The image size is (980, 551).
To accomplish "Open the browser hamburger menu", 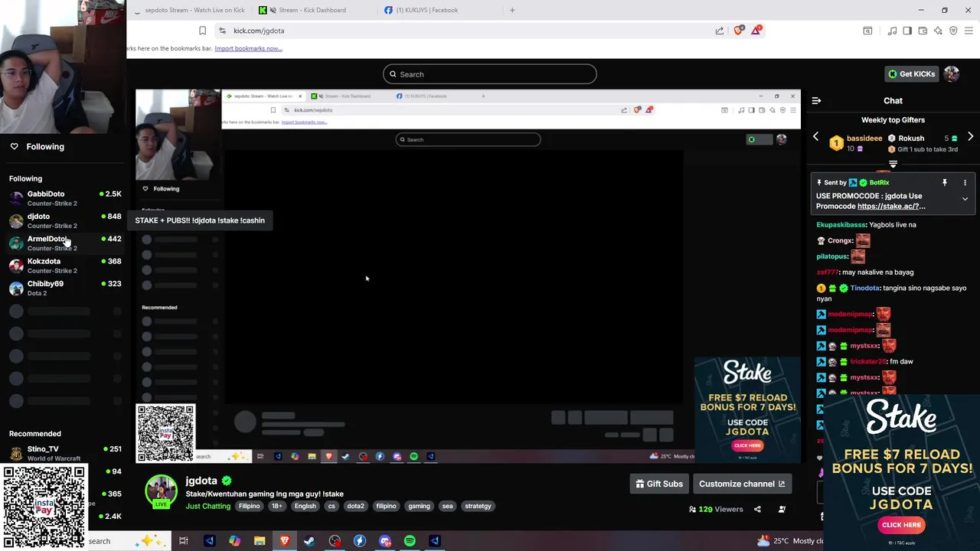I will pyautogui.click(x=969, y=31).
